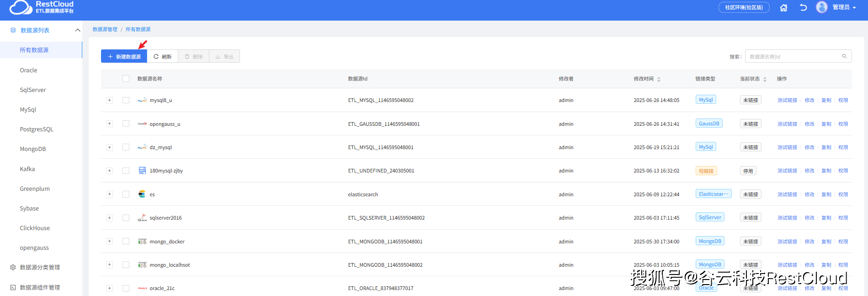868x296 pixels.
Task: Click the RestCloud logo
Action: point(42,7)
